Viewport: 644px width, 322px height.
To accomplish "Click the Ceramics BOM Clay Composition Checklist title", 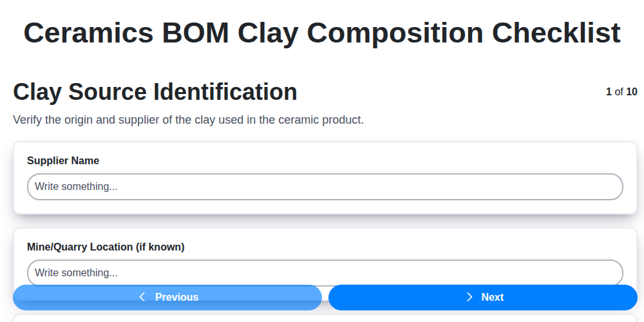I will (322, 33).
